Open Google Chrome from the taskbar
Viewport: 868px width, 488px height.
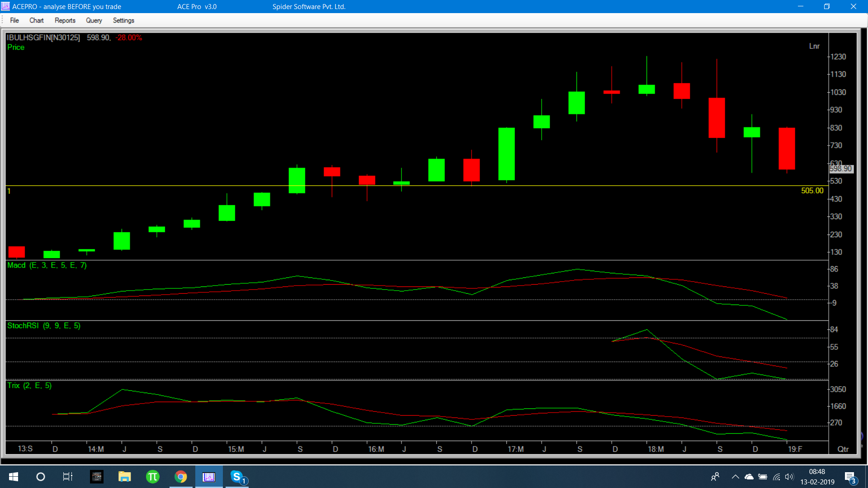coord(181,477)
